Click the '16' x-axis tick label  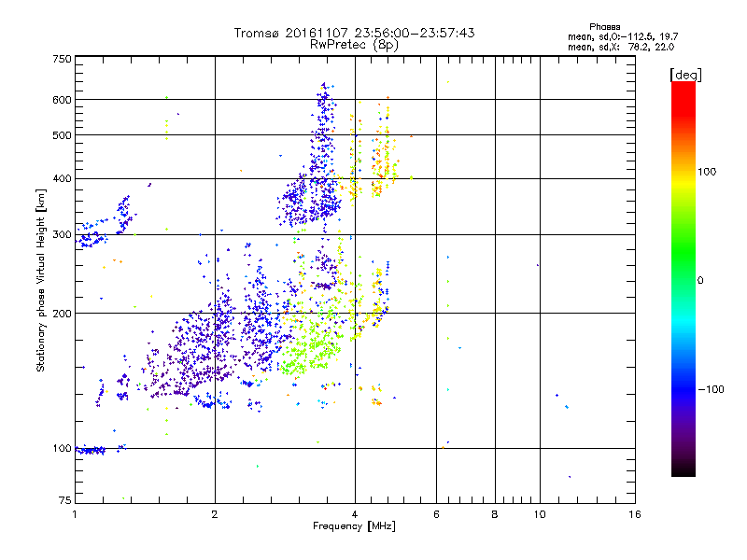pyautogui.click(x=635, y=514)
